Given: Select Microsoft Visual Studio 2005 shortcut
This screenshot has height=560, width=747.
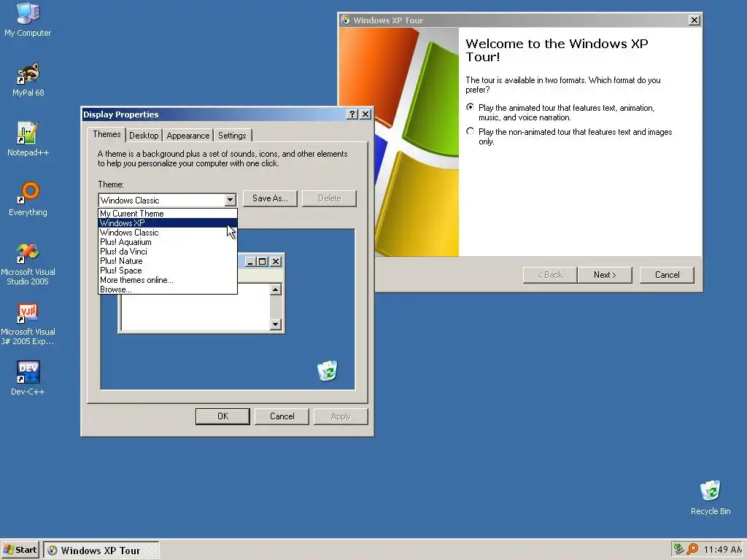Looking at the screenshot, I should (x=28, y=264).
